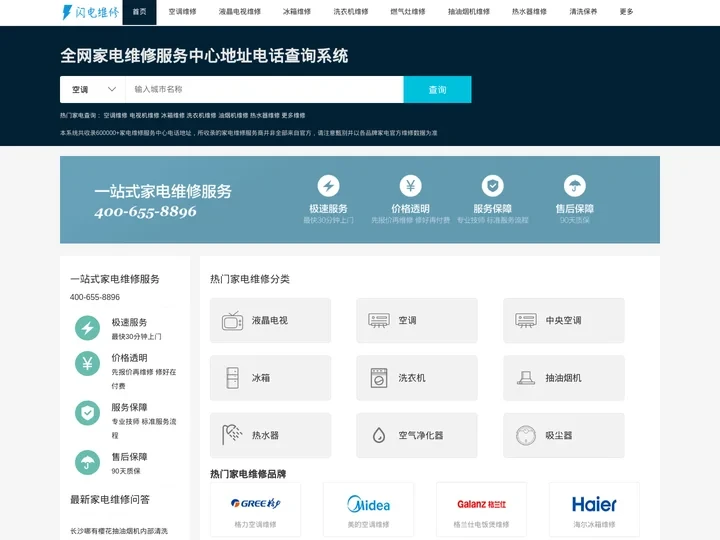This screenshot has height=540, width=720.
Task: Expand the 更多 navigation menu
Action: pos(626,12)
